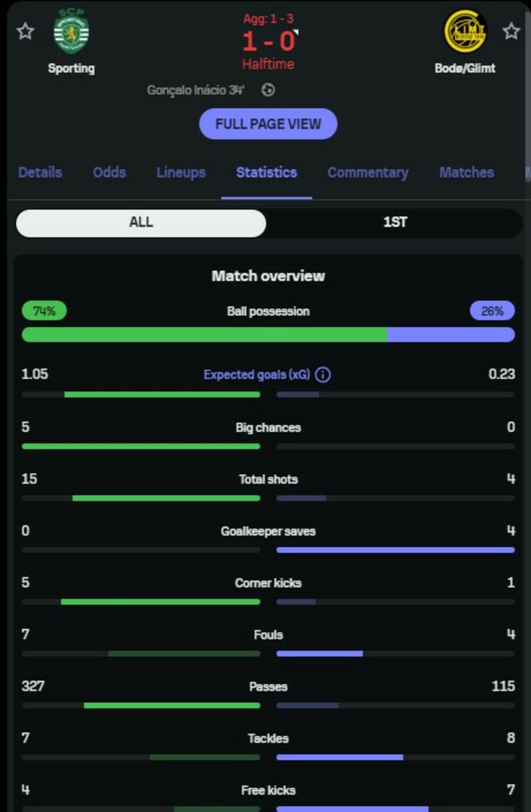This screenshot has height=812, width=531.
Task: Click the ball possession bar
Action: (x=268, y=335)
